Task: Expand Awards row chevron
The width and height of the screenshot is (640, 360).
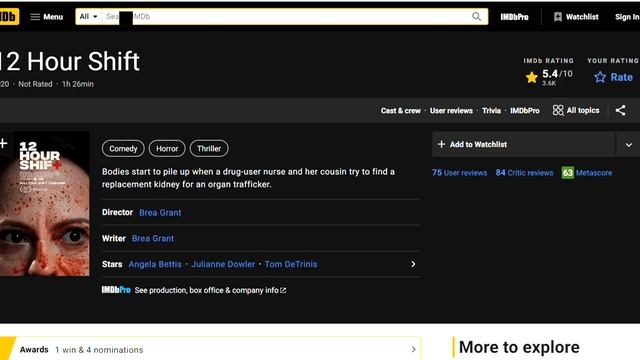Action: click(x=413, y=349)
